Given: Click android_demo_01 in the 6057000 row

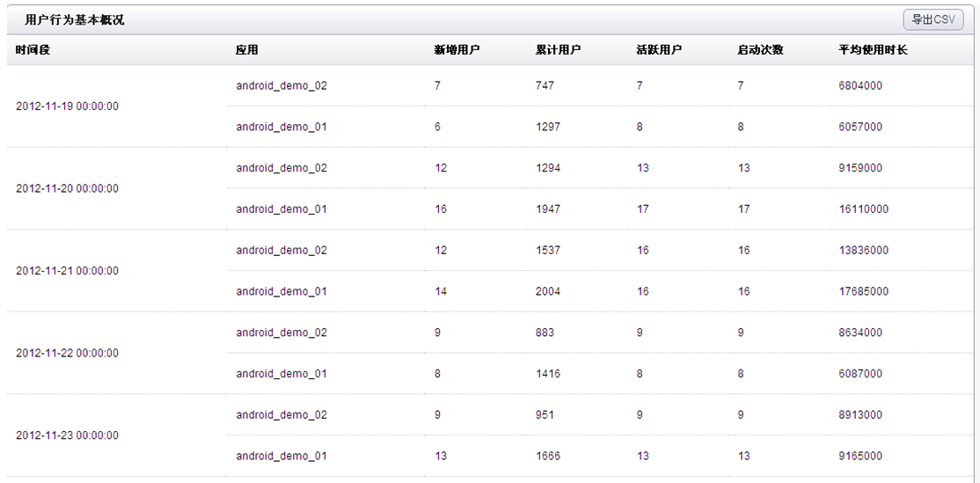Looking at the screenshot, I should click(x=282, y=127).
